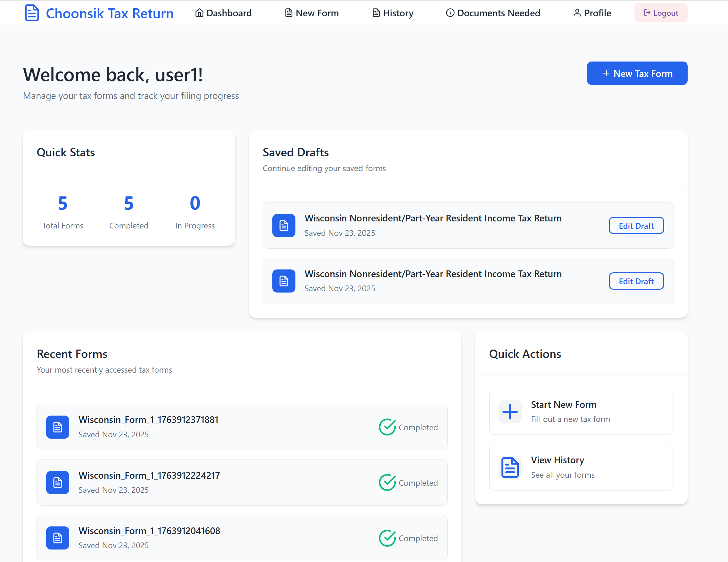Click green checkmark on Wisconsin_Form_1_1763912041608

pyautogui.click(x=387, y=538)
